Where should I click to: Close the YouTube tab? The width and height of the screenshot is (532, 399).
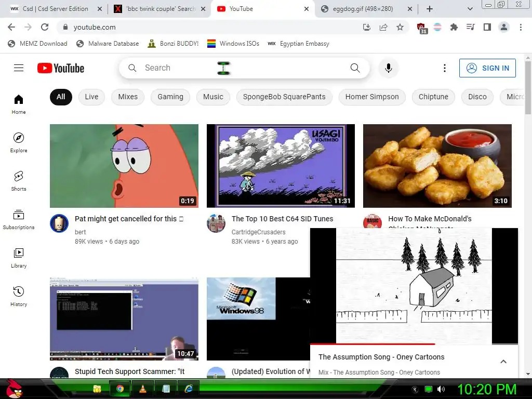[x=307, y=9]
